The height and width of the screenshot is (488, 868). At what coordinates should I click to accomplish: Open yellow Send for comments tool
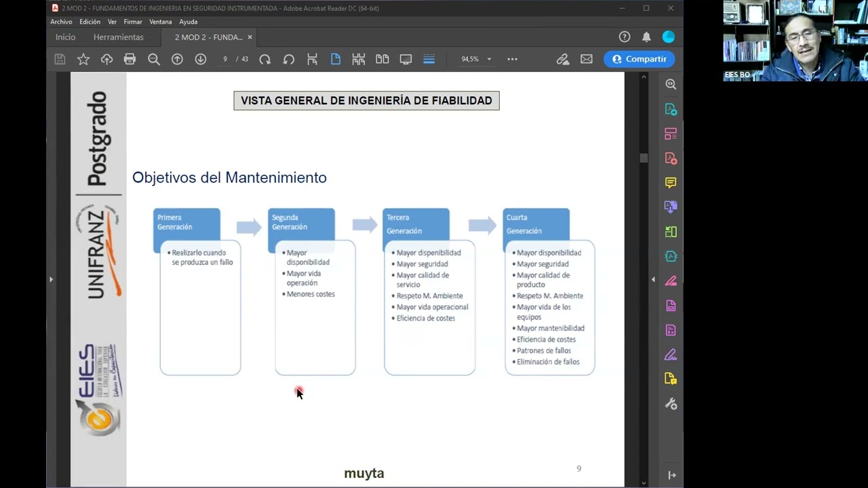pyautogui.click(x=671, y=379)
